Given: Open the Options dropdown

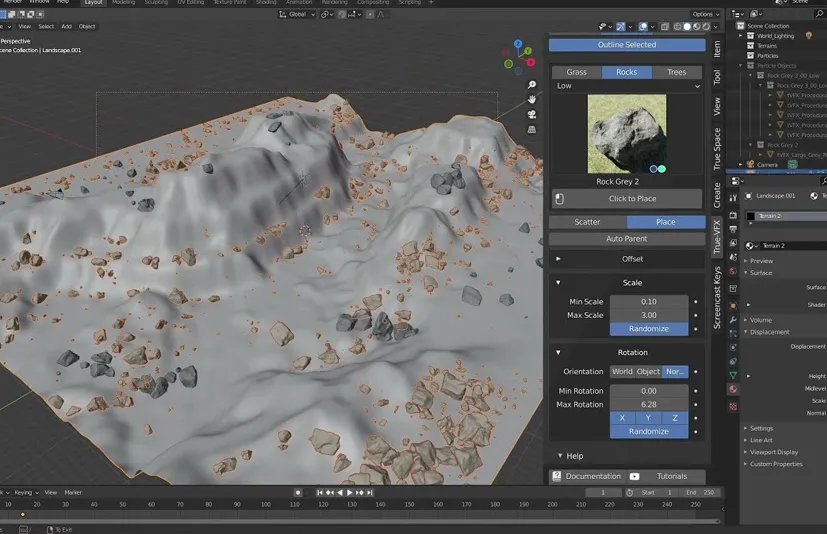Looking at the screenshot, I should point(706,14).
